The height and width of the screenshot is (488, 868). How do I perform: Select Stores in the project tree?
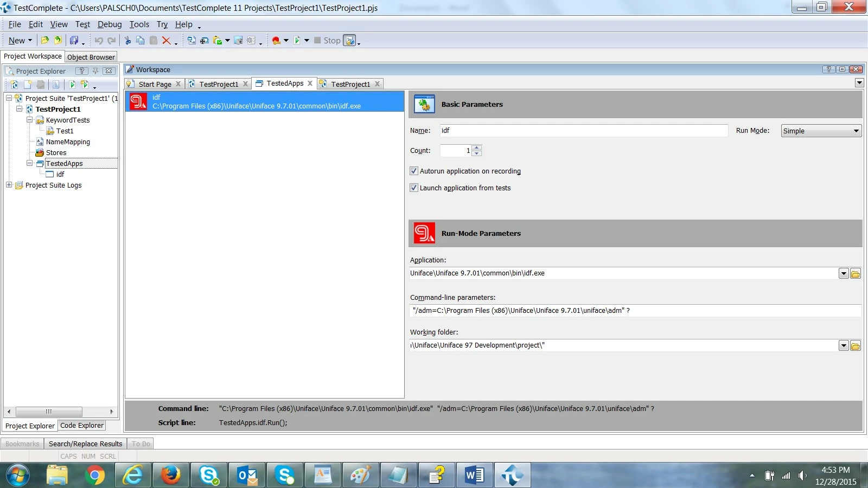click(x=56, y=152)
